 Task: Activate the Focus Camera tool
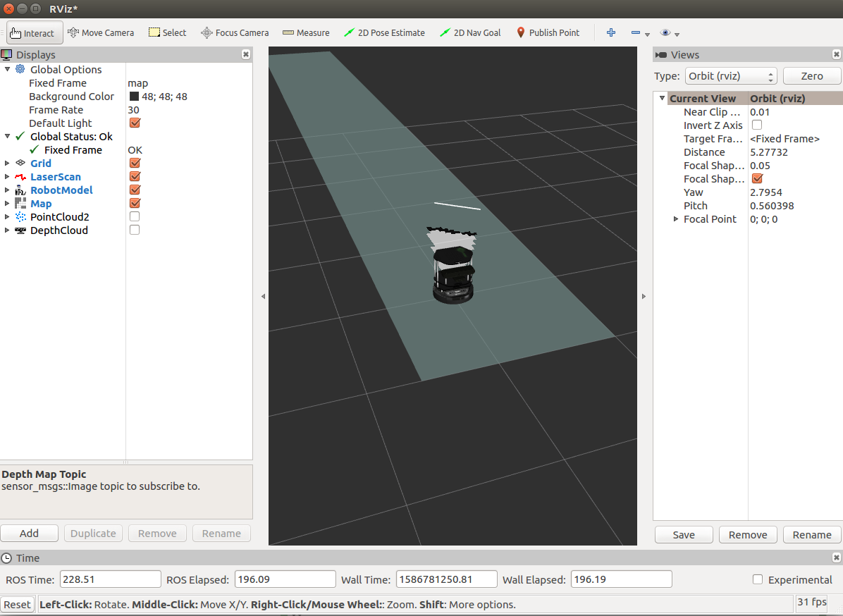(235, 32)
